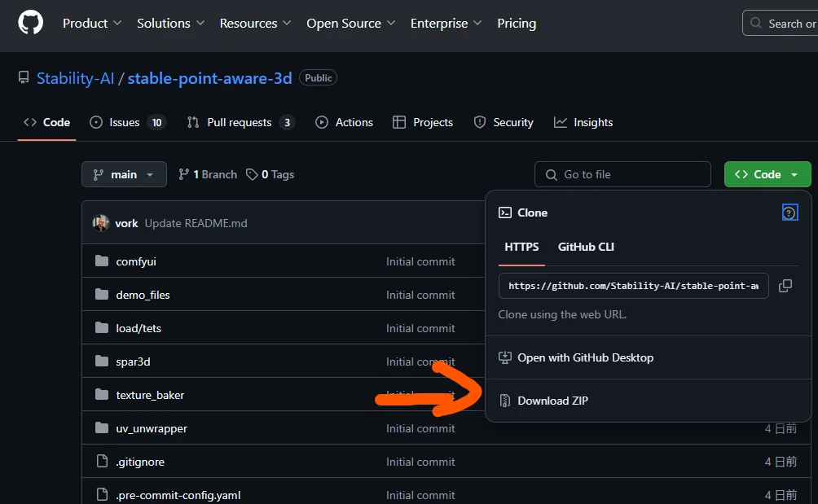Open the .gitignore file
Viewport: 818px width, 504px height.
[140, 462]
